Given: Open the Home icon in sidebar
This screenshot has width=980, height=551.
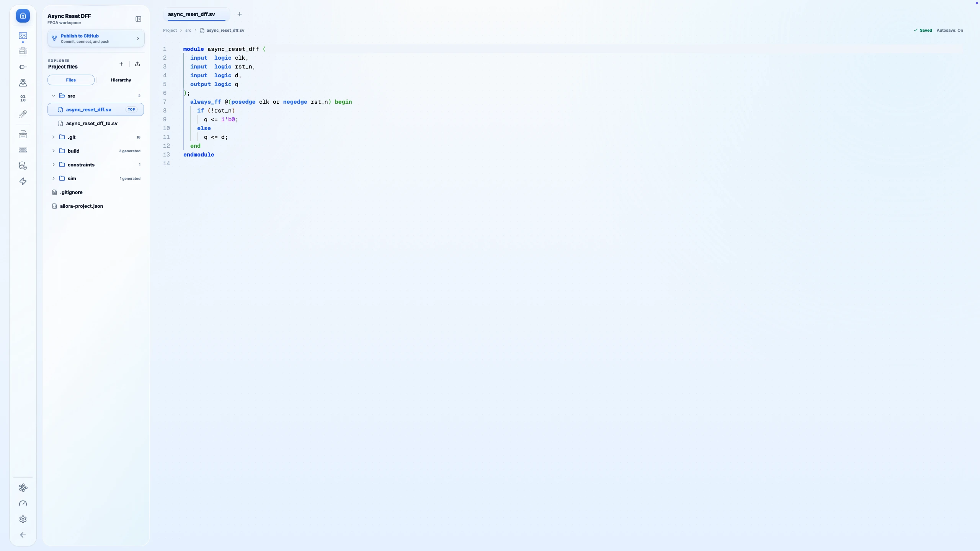Looking at the screenshot, I should point(23,16).
